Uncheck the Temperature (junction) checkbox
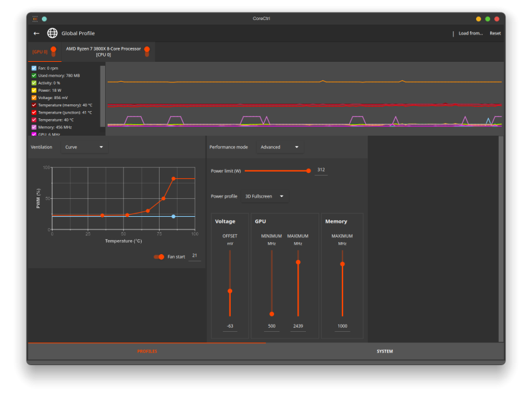The height and width of the screenshot is (395, 532). 34,112
